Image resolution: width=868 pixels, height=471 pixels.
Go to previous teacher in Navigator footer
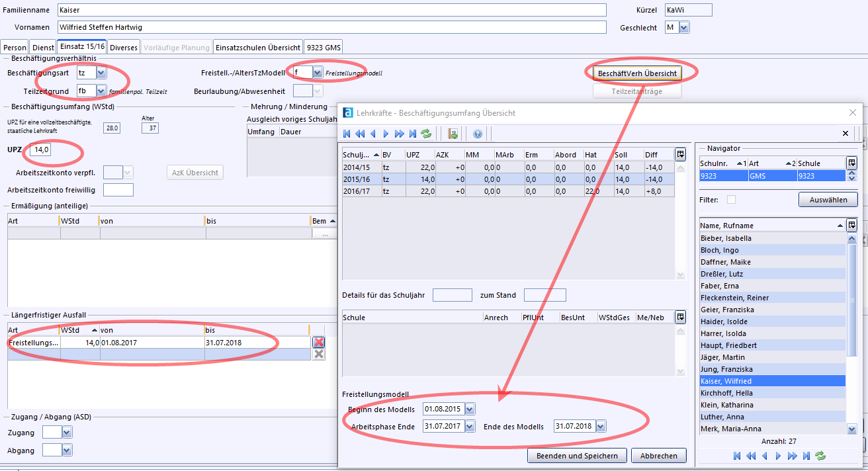pos(765,456)
